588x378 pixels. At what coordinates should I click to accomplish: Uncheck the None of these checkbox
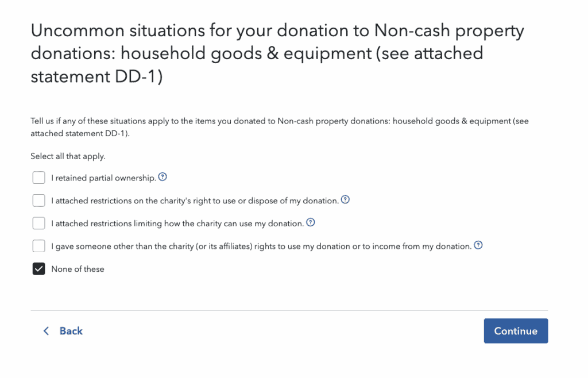point(38,269)
